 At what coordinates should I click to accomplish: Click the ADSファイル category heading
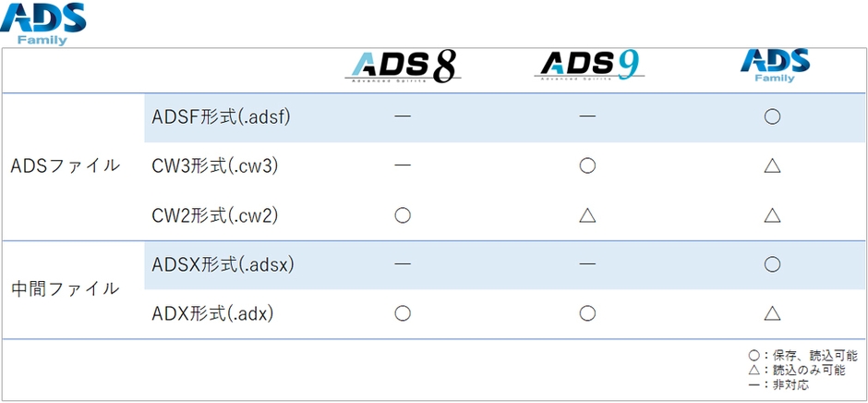pyautogui.click(x=65, y=166)
